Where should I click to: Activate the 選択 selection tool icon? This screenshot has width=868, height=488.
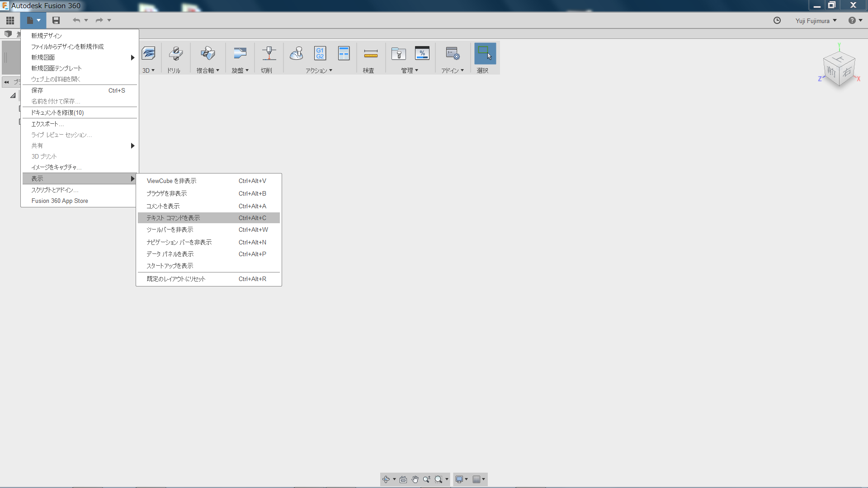point(485,53)
